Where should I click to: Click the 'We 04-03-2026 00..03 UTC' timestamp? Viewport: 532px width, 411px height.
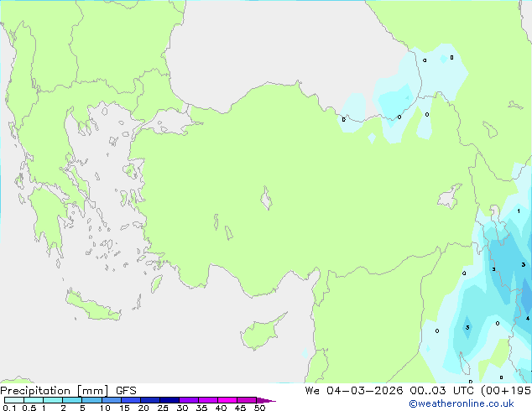point(391,391)
